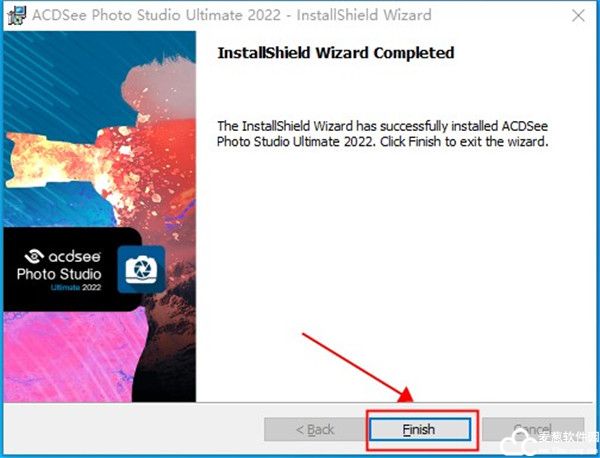Click the installer icon in the title bar

(x=17, y=16)
